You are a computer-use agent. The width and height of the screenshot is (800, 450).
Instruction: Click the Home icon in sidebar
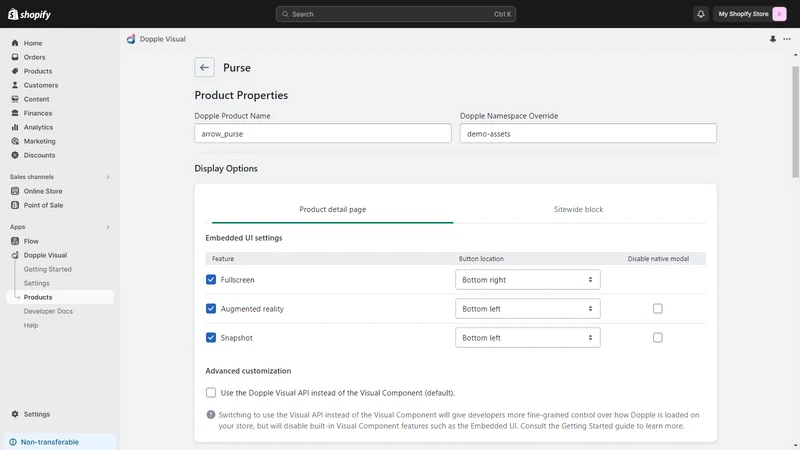15,43
